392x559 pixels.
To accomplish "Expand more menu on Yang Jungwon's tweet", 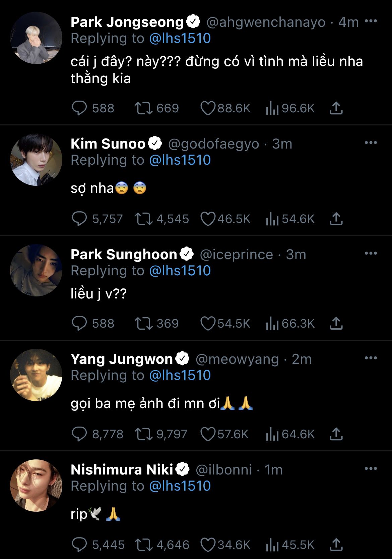I will (x=371, y=358).
